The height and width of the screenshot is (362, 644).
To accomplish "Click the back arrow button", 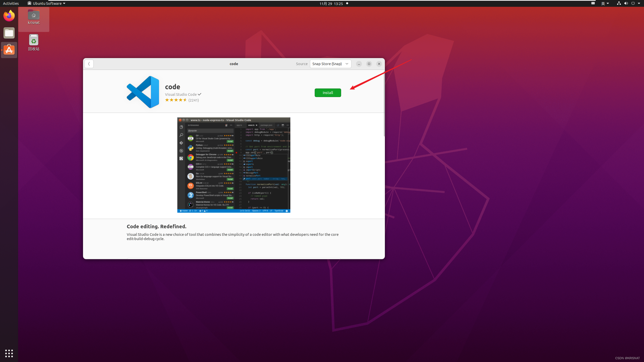I will [89, 64].
